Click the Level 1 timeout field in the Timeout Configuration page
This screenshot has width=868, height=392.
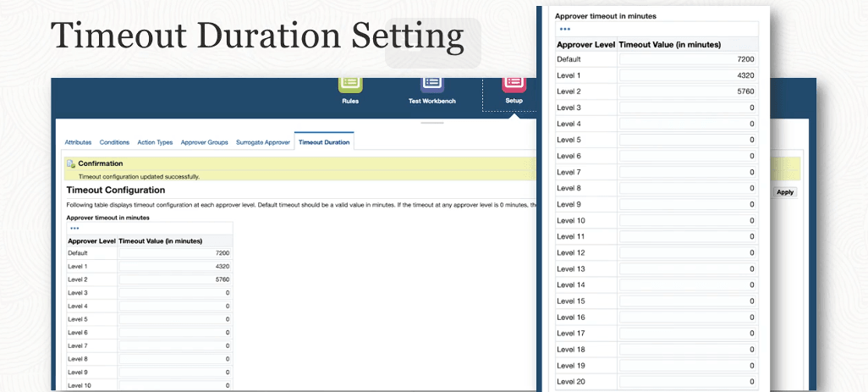tap(175, 267)
